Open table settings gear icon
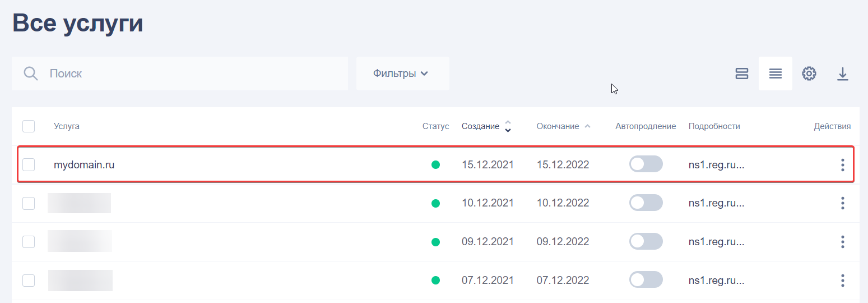Image resolution: width=868 pixels, height=303 pixels. 809,74
